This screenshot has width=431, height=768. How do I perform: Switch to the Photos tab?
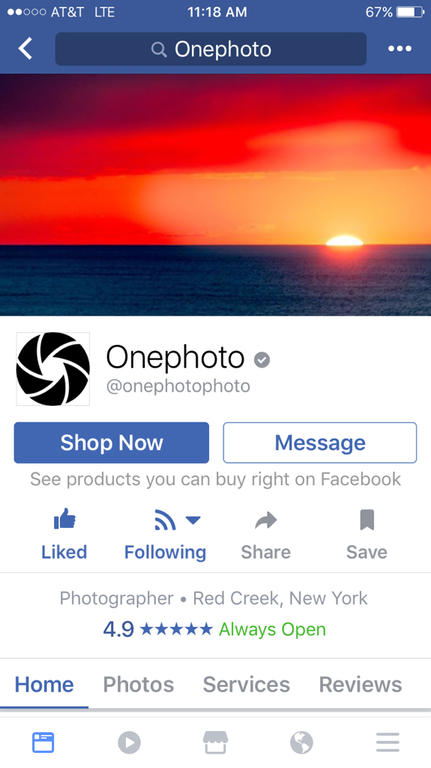tap(138, 684)
